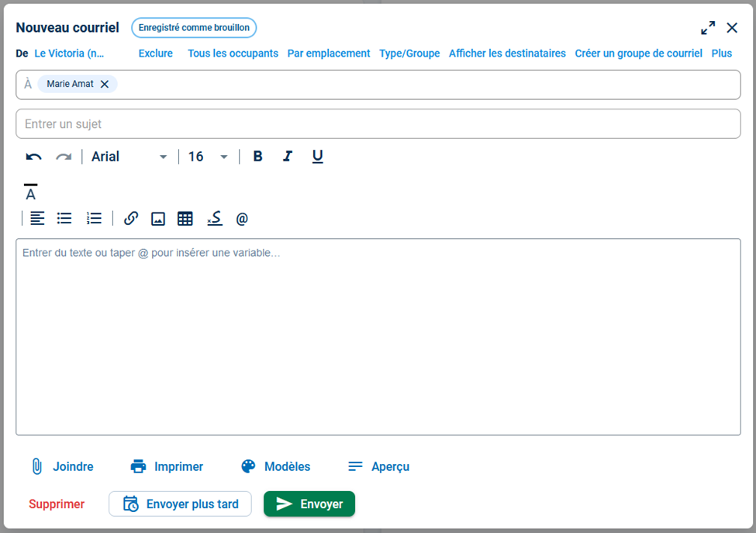Insert a numbered list

94,219
